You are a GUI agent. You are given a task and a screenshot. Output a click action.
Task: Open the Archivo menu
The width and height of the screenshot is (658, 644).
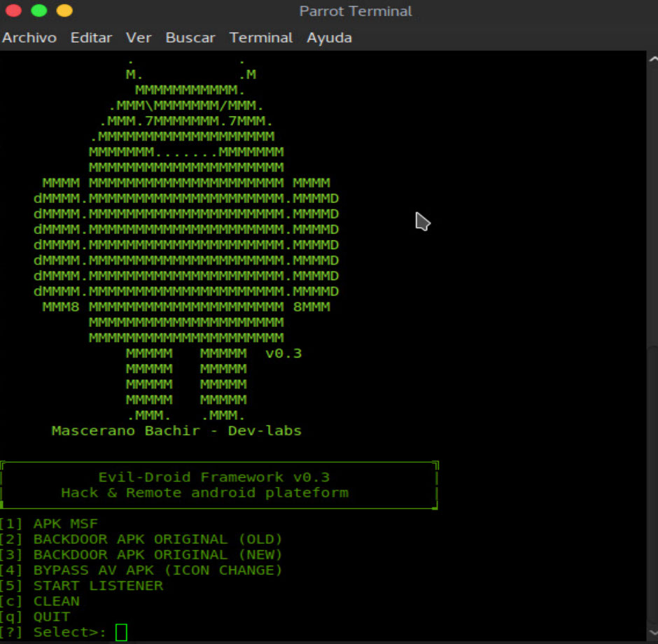coord(29,38)
